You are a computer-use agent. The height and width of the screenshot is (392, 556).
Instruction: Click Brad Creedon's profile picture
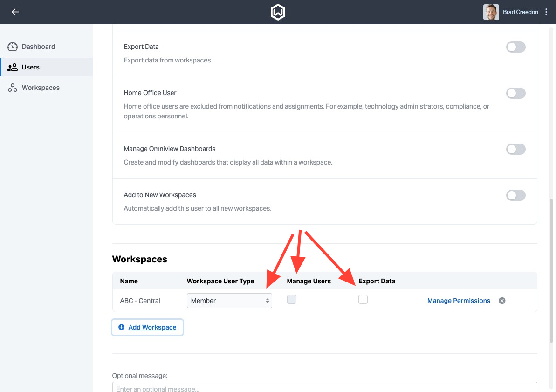point(491,12)
